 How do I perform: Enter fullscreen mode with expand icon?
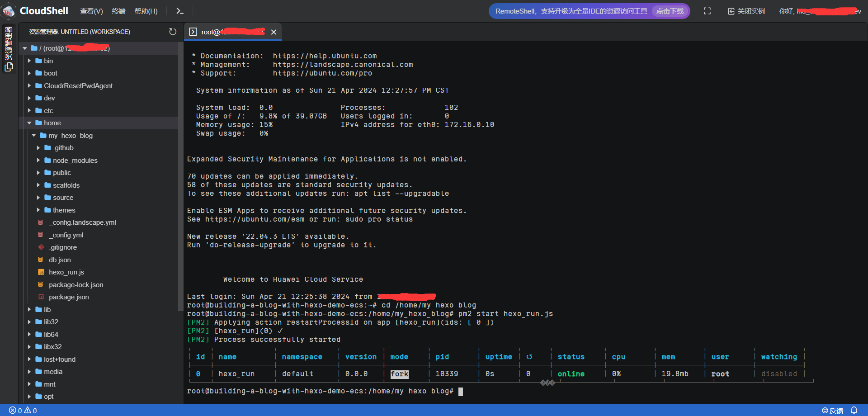point(707,11)
